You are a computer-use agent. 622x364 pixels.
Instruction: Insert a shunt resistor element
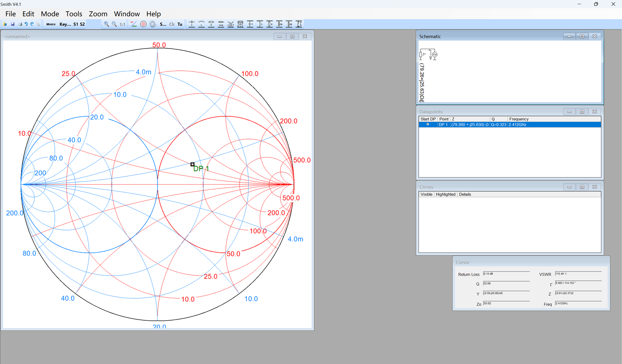pos(270,24)
